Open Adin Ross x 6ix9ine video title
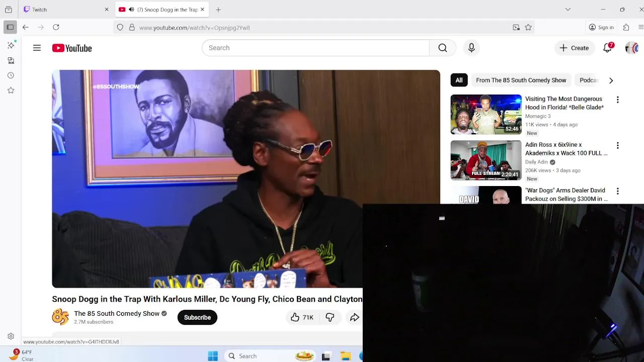 566,149
